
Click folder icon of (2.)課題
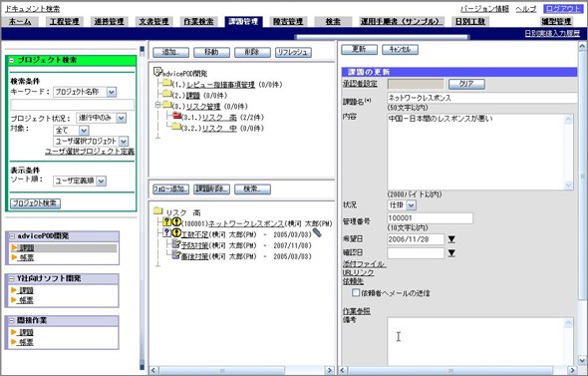(x=167, y=94)
